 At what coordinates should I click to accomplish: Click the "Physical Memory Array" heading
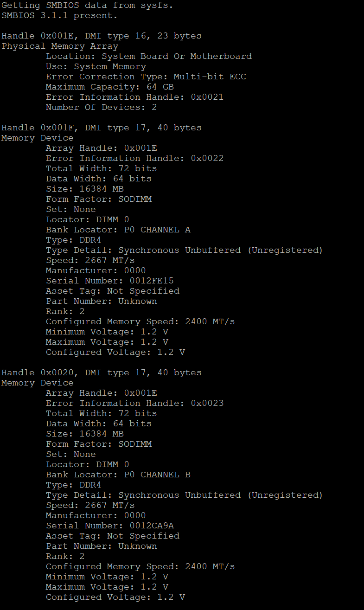[60, 46]
